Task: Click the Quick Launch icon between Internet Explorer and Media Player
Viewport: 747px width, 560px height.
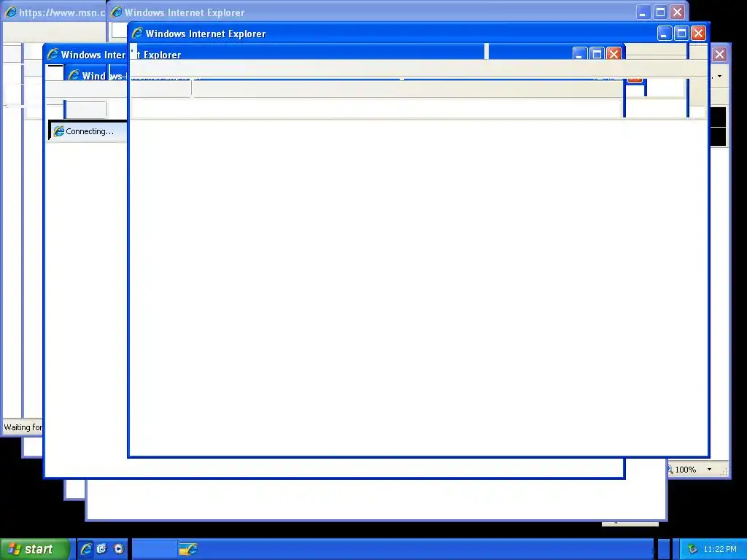Action: click(x=102, y=549)
